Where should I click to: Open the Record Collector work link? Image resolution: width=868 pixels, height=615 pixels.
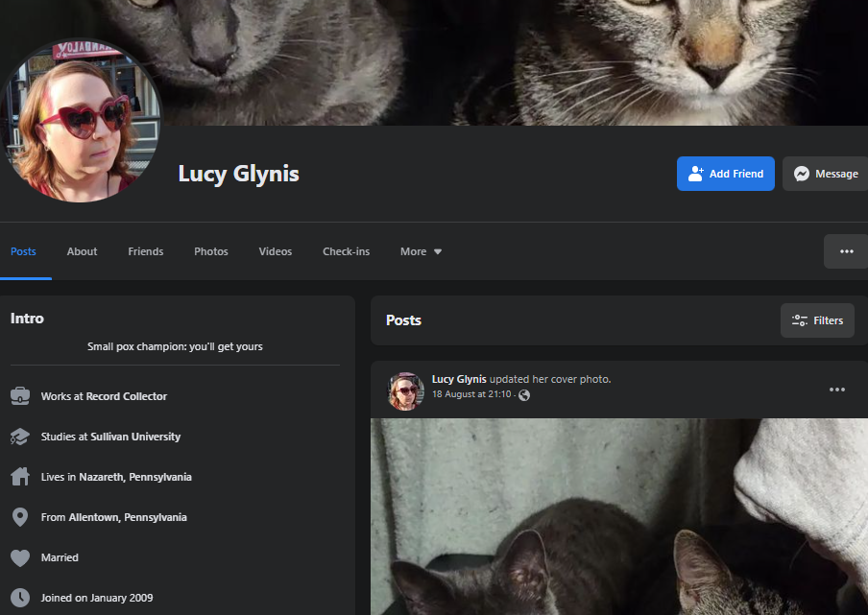pos(126,396)
